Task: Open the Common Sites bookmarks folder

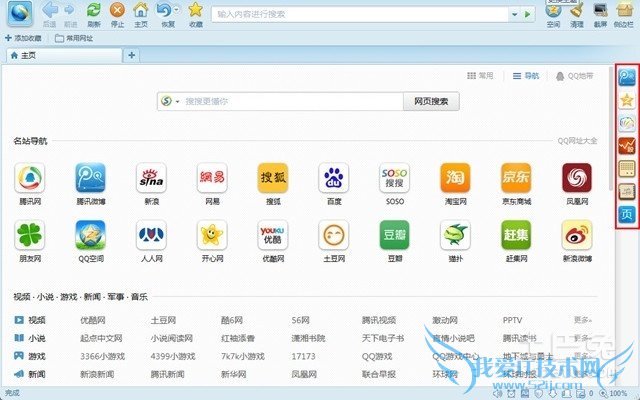Action: click(x=74, y=38)
